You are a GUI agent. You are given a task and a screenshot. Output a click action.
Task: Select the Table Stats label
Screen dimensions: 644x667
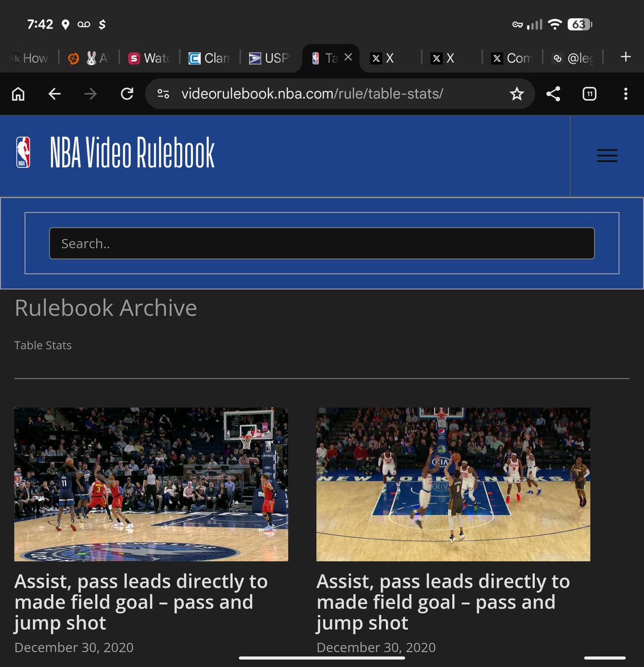43,345
